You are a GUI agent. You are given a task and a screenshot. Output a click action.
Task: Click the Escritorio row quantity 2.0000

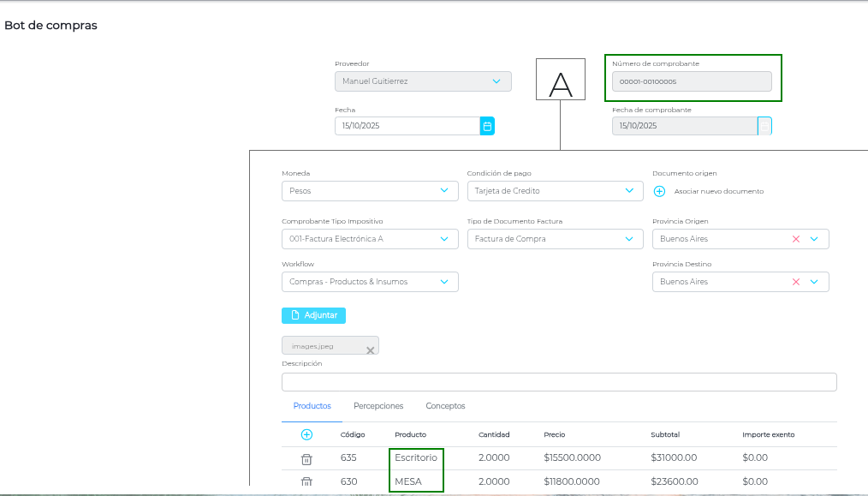pyautogui.click(x=494, y=457)
